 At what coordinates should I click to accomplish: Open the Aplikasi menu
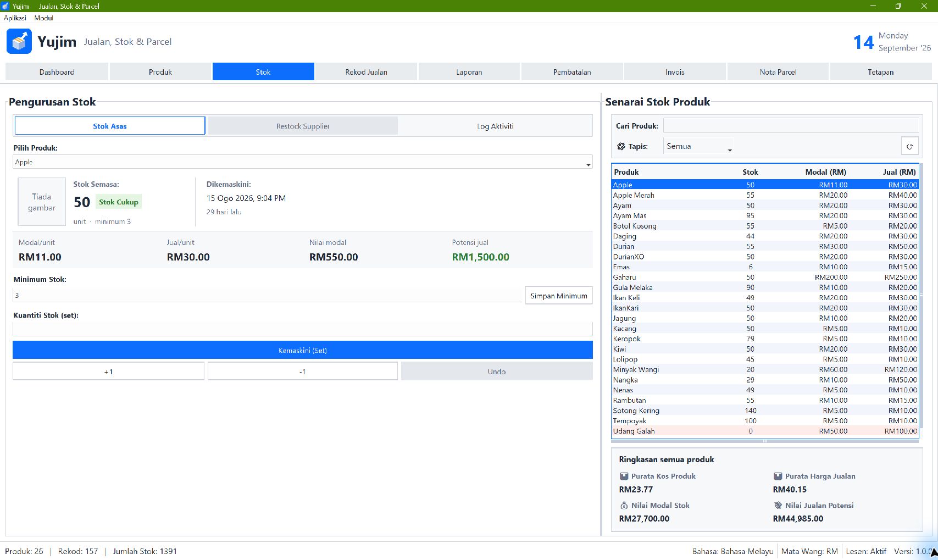(15, 18)
